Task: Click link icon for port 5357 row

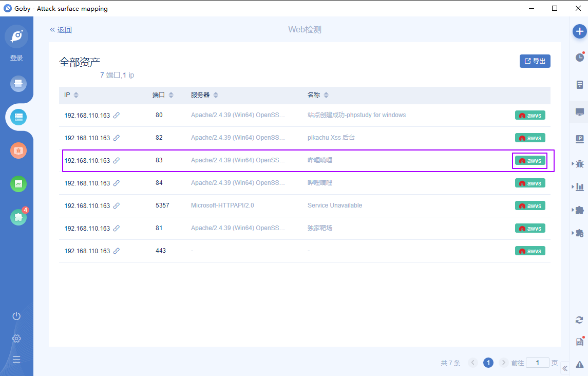Action: coord(117,205)
